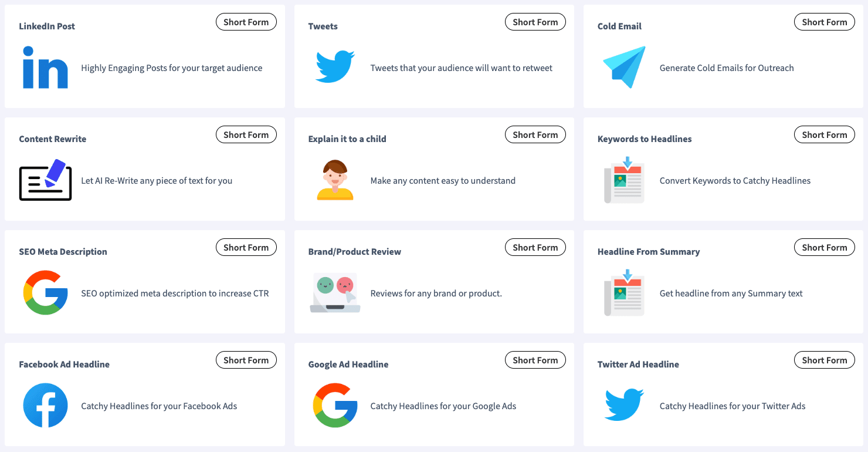The height and width of the screenshot is (452, 868).
Task: Select the Google logo in SEO Meta Description
Action: tap(45, 293)
